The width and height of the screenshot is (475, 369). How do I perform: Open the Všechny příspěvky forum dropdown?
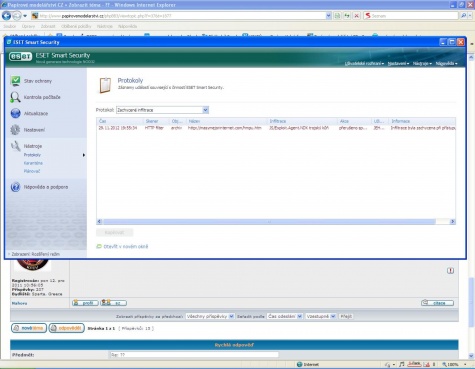pyautogui.click(x=210, y=316)
